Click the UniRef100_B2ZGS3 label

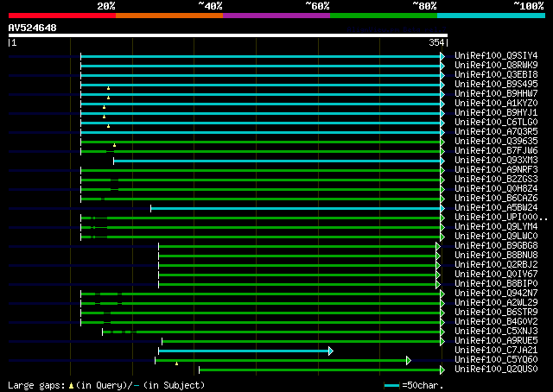point(496,180)
